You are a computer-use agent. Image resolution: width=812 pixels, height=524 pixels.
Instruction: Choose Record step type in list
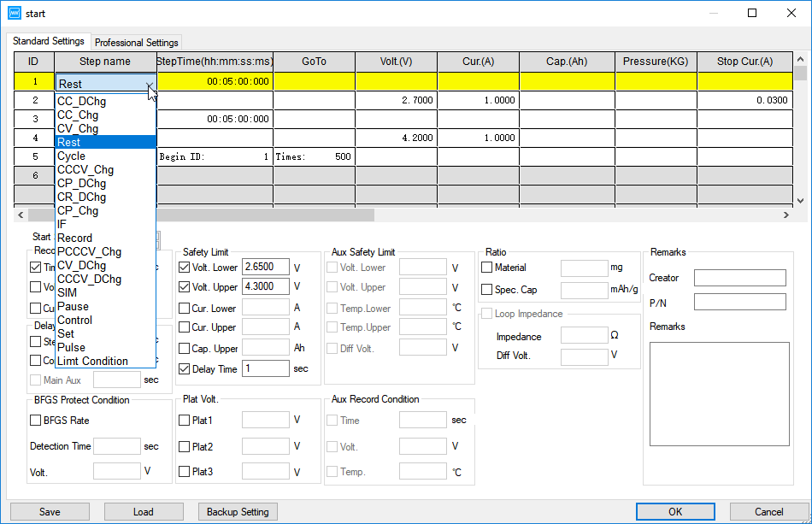pos(105,238)
